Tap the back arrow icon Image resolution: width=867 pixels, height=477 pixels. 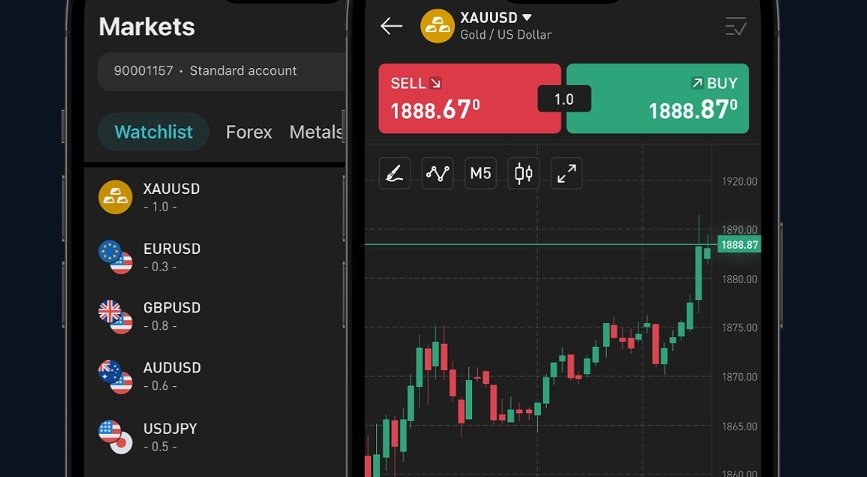point(391,26)
